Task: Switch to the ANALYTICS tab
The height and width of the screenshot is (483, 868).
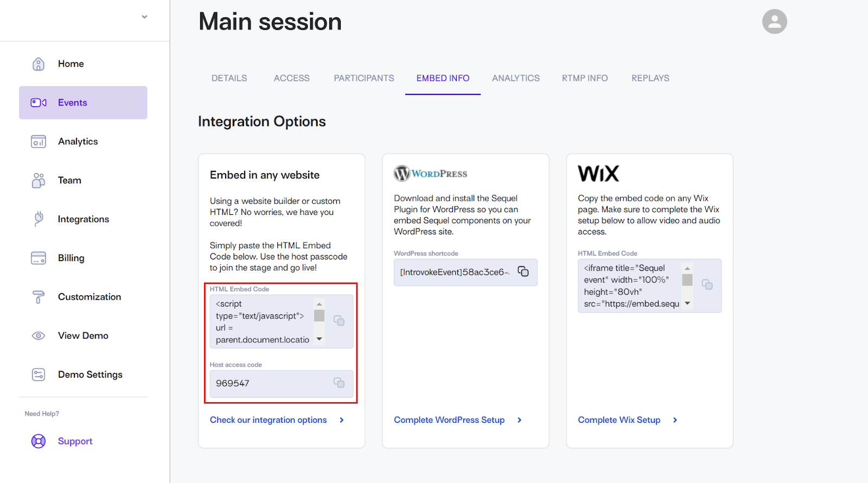Action: (515, 78)
